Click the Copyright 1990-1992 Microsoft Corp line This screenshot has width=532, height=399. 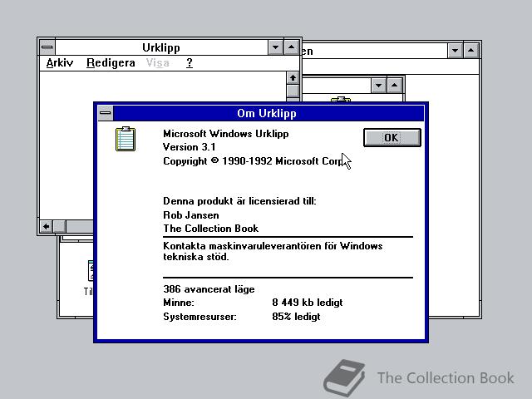253,160
